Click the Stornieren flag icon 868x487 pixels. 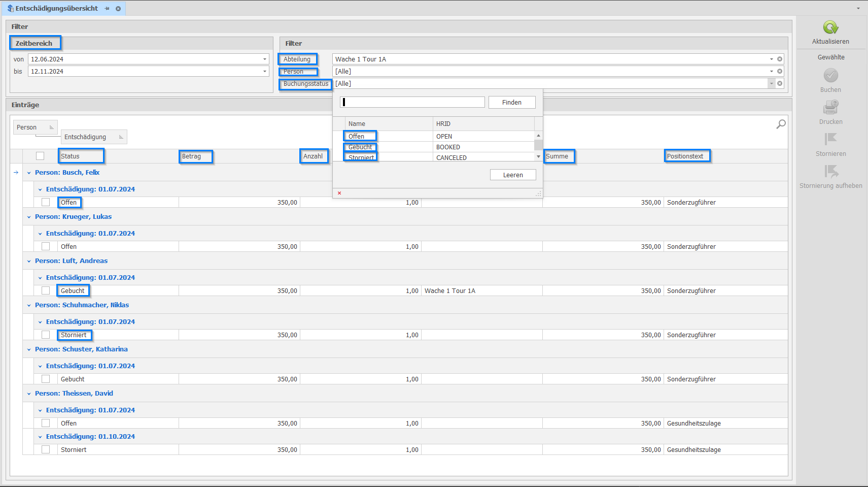(x=830, y=140)
